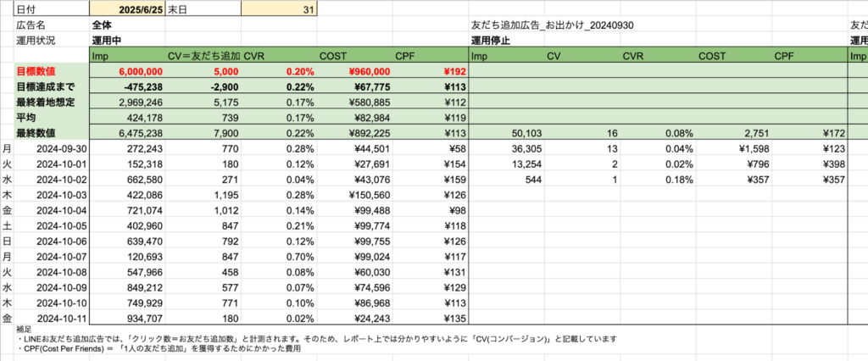Select the ¥150,560 cost cell
The image size is (868, 361).
[x=355, y=195]
